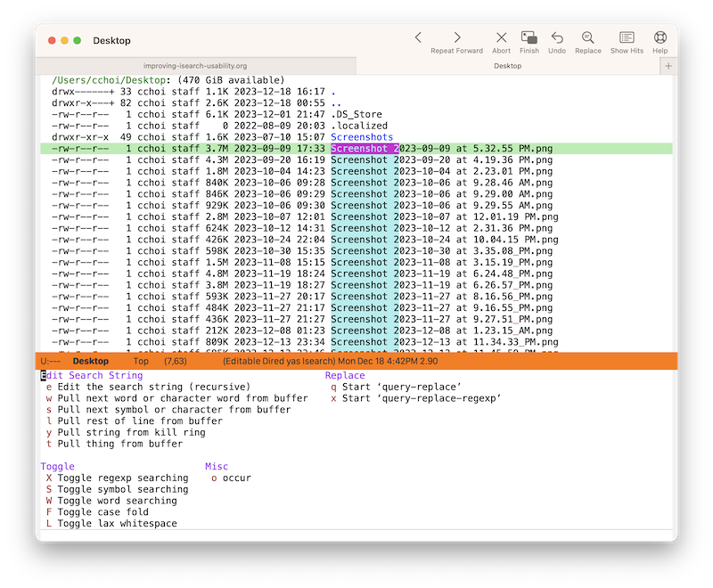The width and height of the screenshot is (713, 588).
Task: Click the back arrow toolbar icon
Action: 418,37
